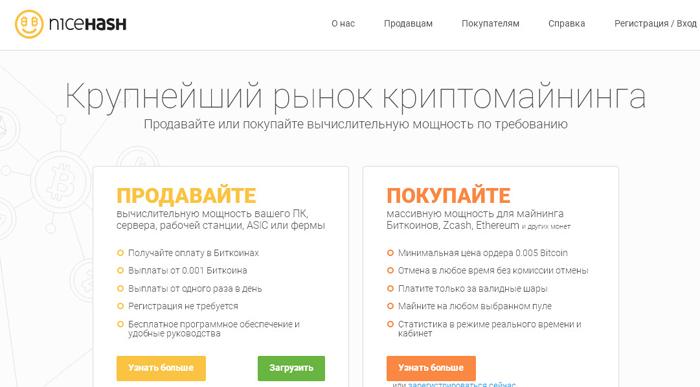Viewport: 700px width, 387px height.
Task: Click subtitle Продавайте или покупайте вычислительную мощность
Action: click(355, 124)
